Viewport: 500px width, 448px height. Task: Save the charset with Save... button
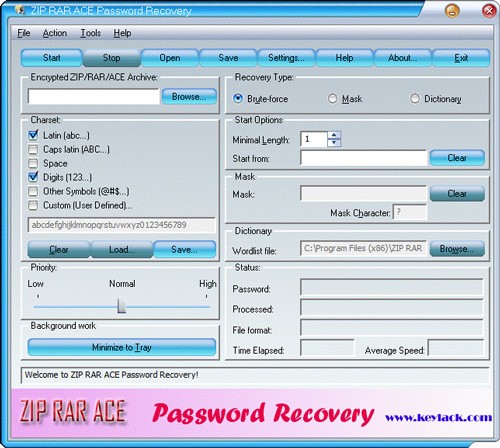(184, 249)
